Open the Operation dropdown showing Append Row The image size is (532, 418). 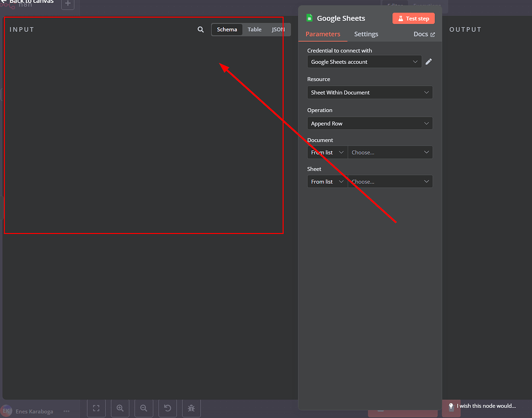click(369, 123)
